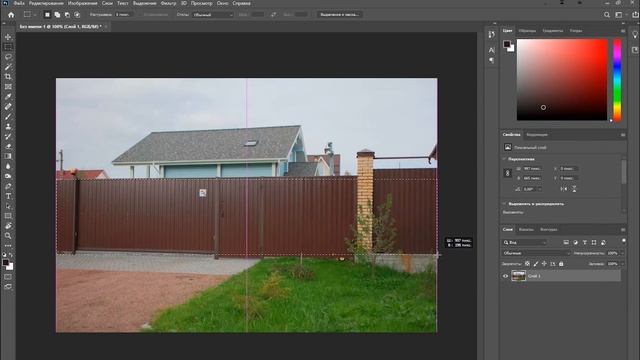The height and width of the screenshot is (360, 640).
Task: Open the layer fill slider arrow
Action: coord(622,264)
